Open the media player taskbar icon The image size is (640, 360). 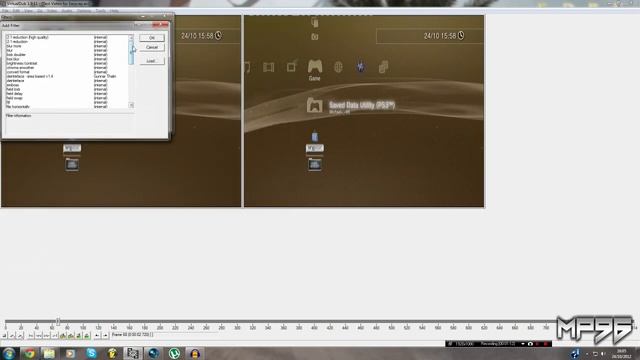pos(70,353)
